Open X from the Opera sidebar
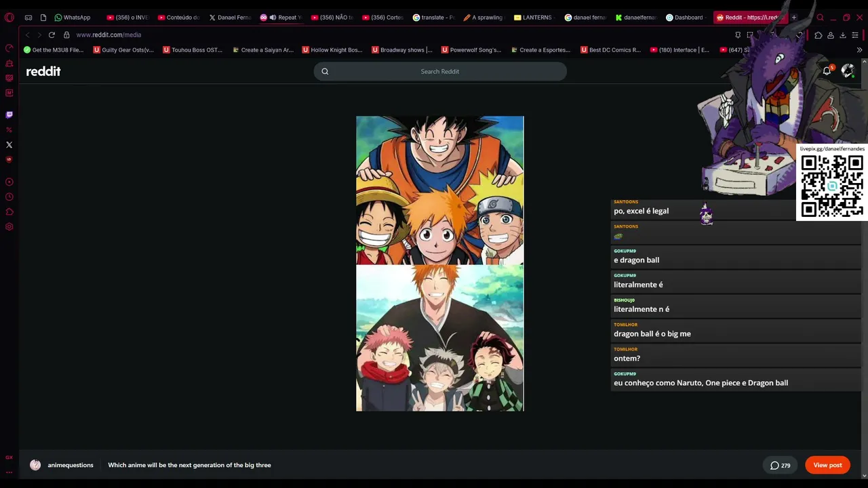This screenshot has width=868, height=488. point(9,144)
